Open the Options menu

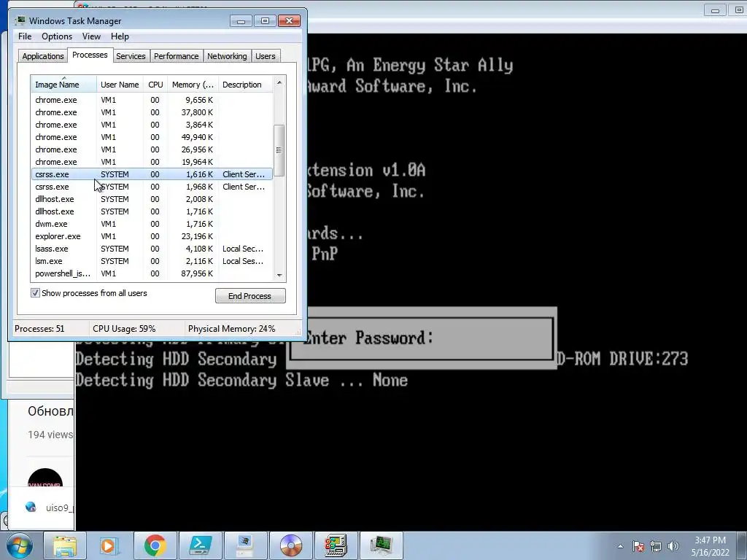pyautogui.click(x=57, y=36)
